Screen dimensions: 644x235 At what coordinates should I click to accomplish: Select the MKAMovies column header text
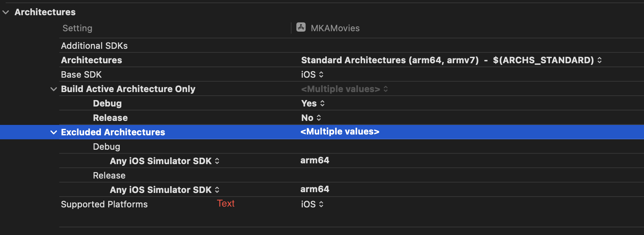pos(335,28)
